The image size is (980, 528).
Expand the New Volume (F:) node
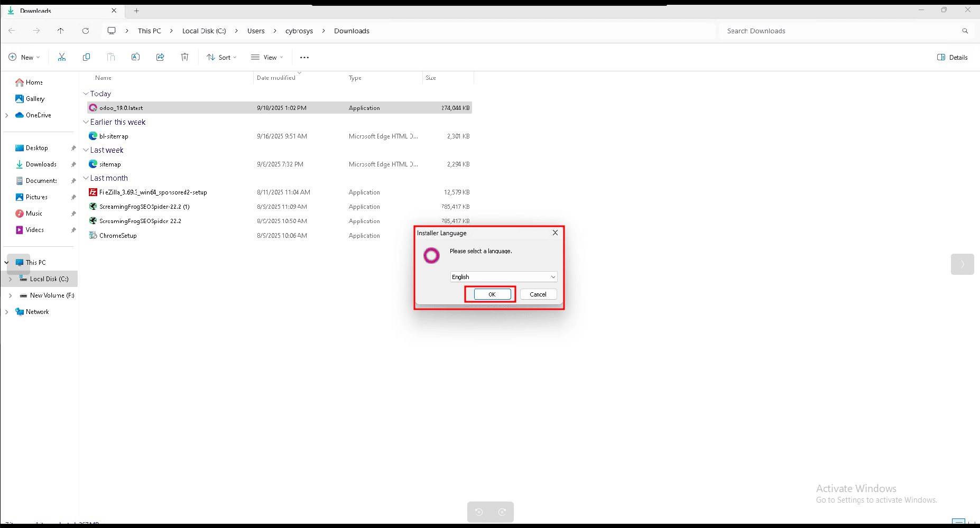click(10, 295)
